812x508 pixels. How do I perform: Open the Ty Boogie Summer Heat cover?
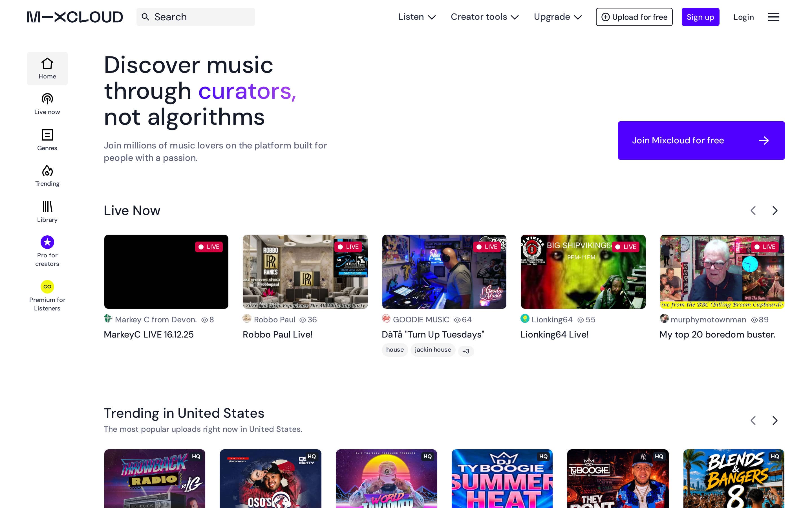[502, 479]
